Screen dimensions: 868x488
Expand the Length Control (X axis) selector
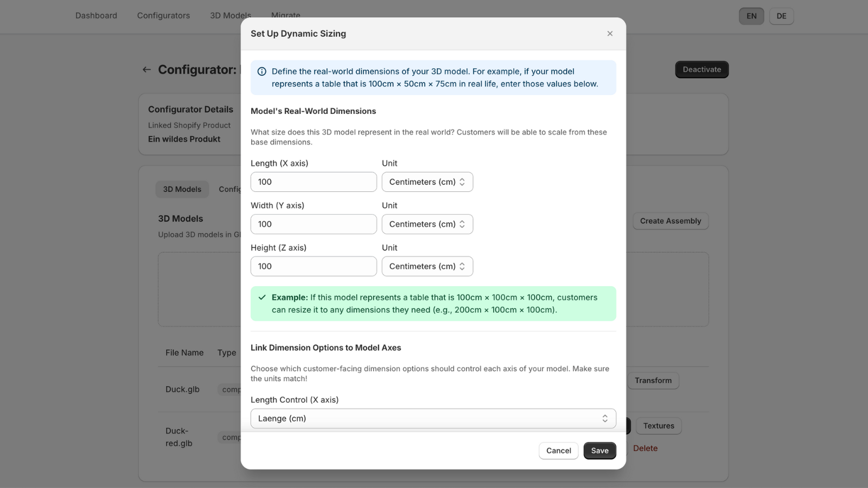[x=433, y=419]
